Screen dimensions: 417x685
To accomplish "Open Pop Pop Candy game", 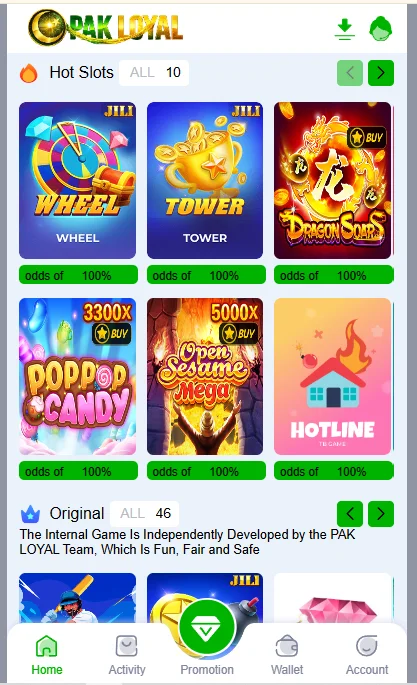I will (78, 377).
